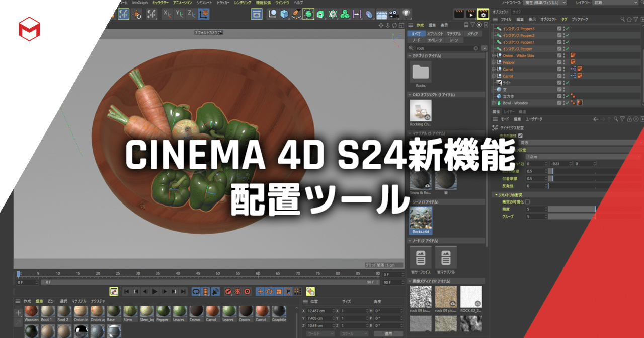644x338 pixels.
Task: Open the search filter dropdown in Asset Browser
Action: pos(485,48)
